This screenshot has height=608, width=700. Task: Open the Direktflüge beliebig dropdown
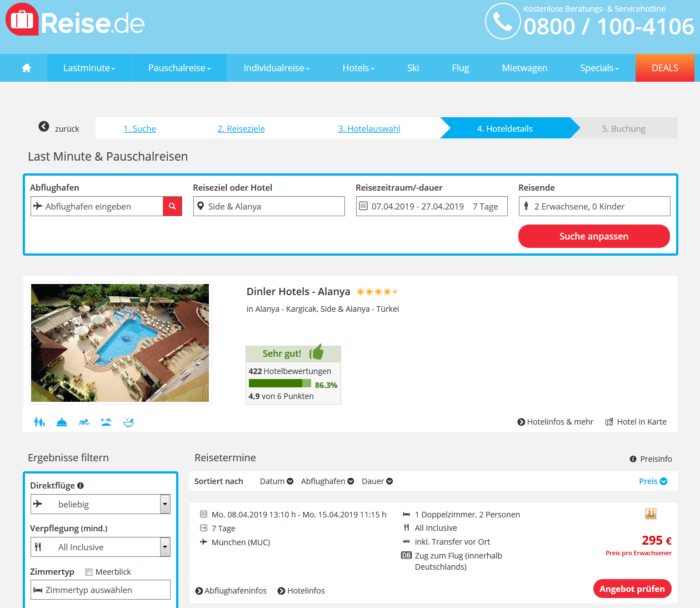(x=101, y=504)
